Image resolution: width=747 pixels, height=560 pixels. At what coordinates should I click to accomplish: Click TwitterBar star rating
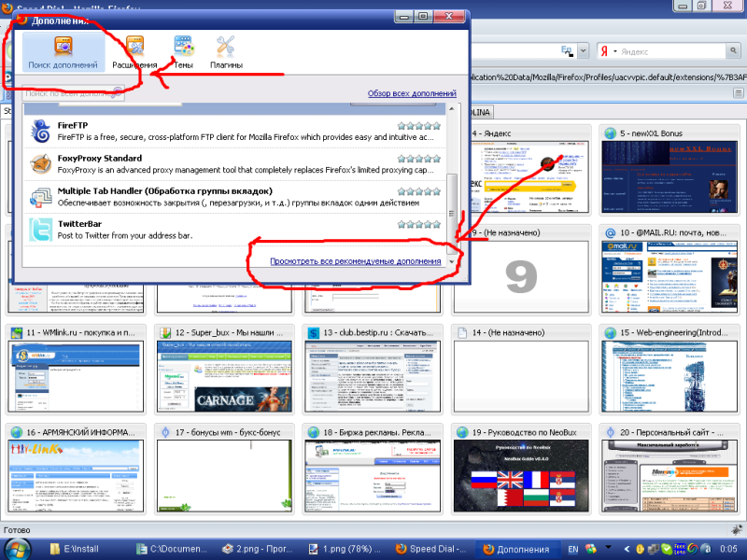click(x=419, y=224)
